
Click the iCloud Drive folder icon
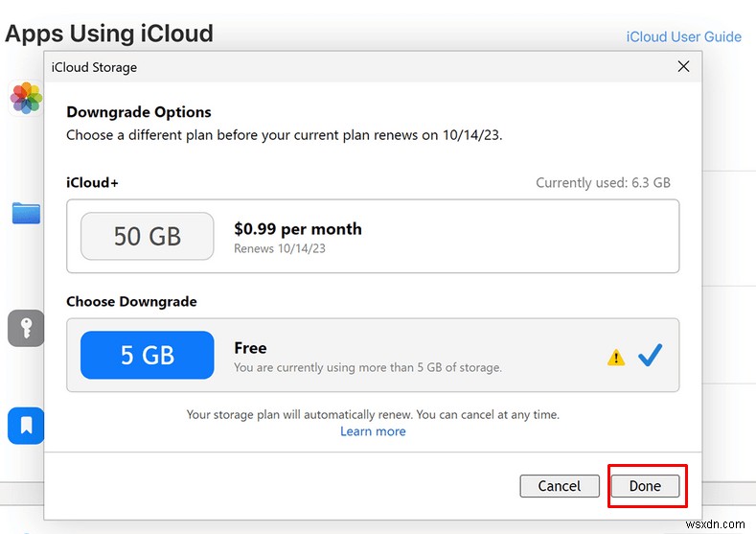(x=26, y=213)
